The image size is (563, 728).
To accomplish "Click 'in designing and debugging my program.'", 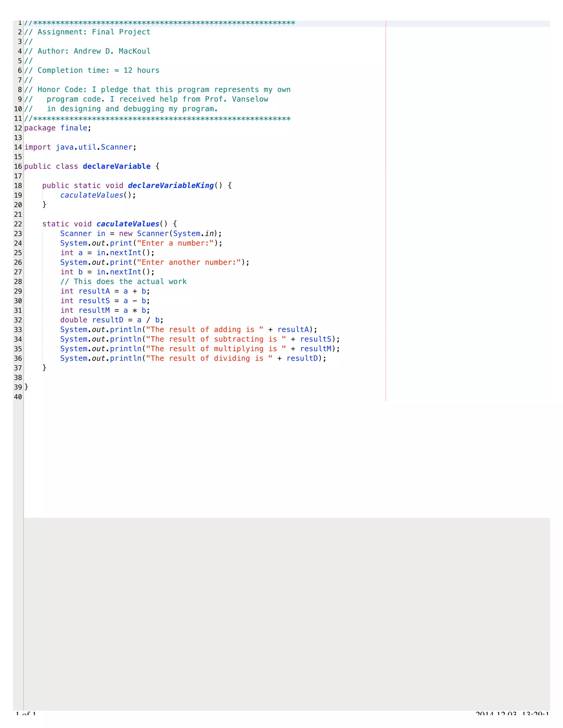I will pos(133,109).
